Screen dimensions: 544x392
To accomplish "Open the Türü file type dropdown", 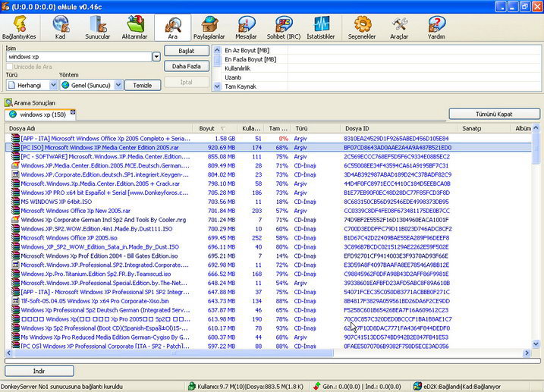I will [x=53, y=85].
